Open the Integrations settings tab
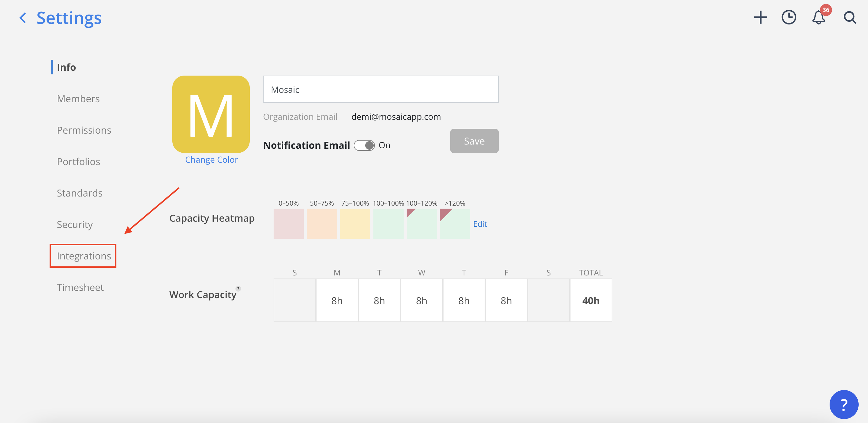Screen dimensions: 868x423 (83, 256)
